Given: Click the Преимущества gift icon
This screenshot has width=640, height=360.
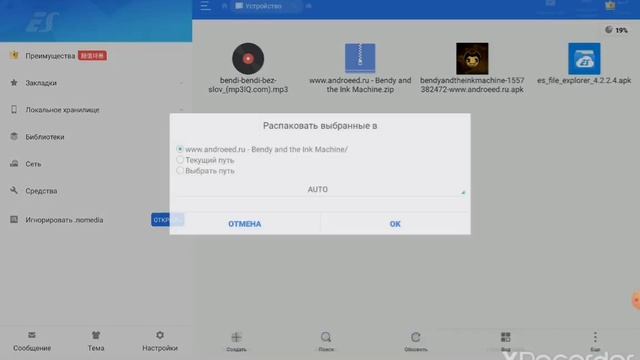Looking at the screenshot, I should pos(14,55).
